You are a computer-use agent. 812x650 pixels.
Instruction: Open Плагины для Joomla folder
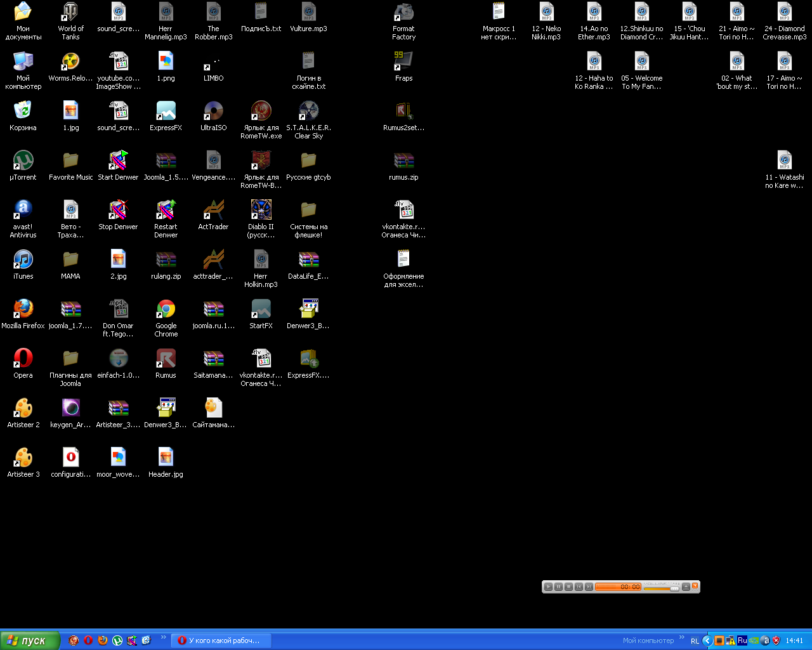coord(70,368)
